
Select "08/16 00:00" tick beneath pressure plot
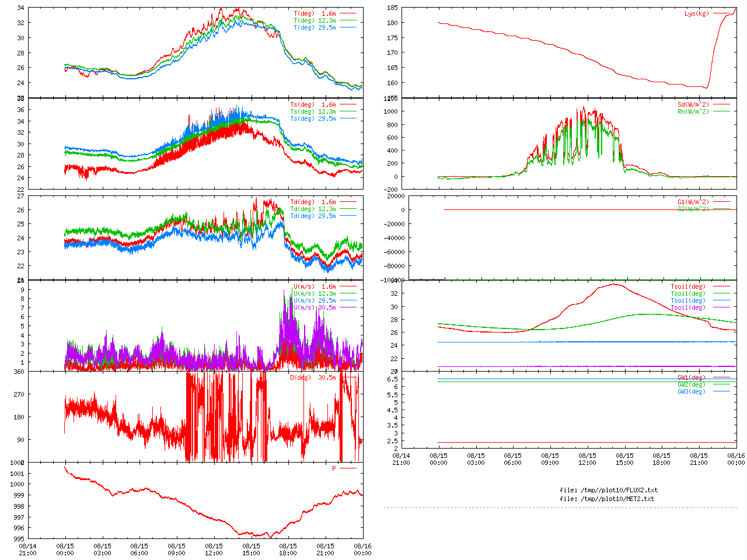(362, 549)
